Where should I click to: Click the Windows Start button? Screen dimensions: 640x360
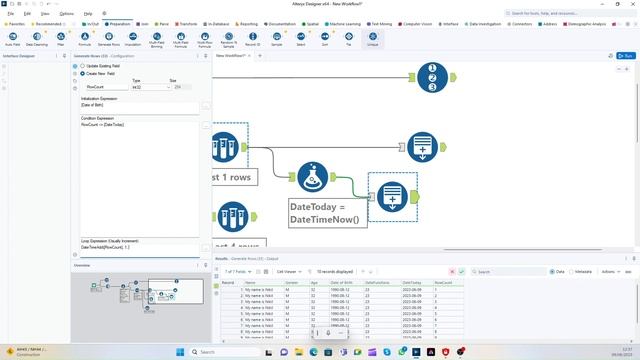pyautogui.click(x=180, y=352)
